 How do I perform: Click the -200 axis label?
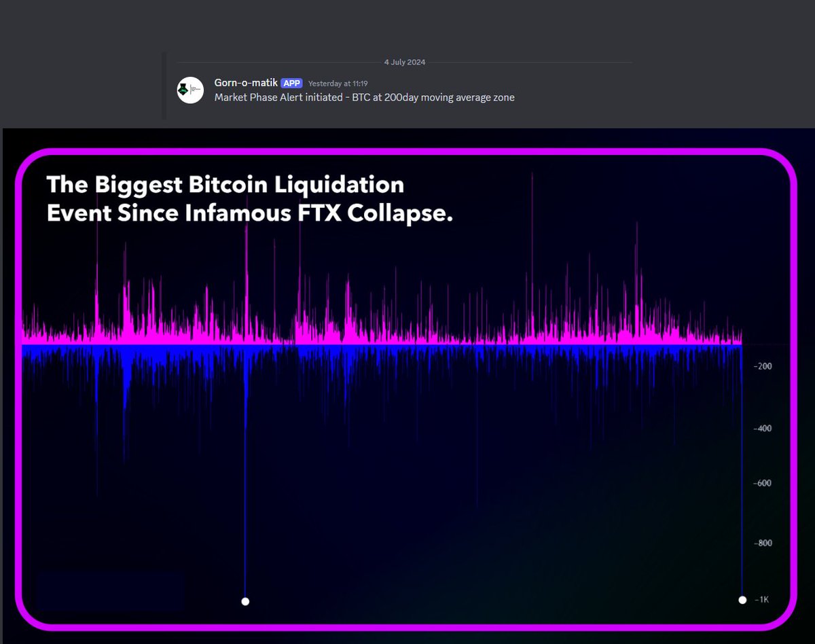coord(761,366)
